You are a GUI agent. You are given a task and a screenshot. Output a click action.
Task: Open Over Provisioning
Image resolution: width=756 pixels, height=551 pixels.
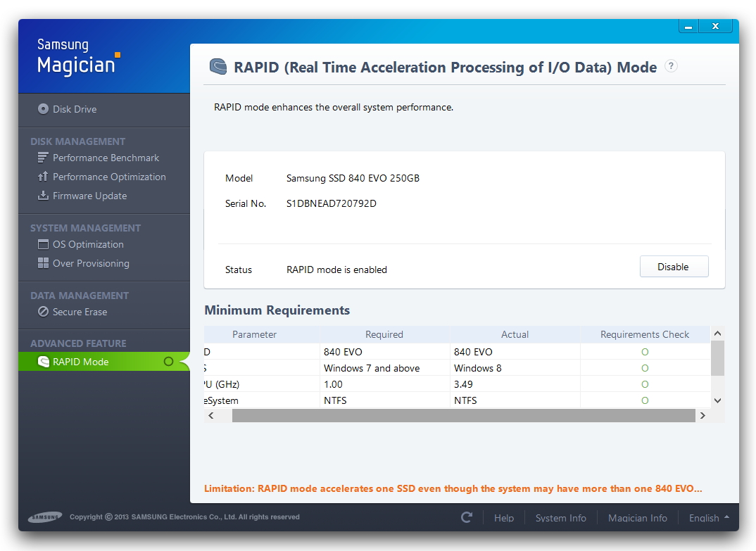[x=91, y=263]
